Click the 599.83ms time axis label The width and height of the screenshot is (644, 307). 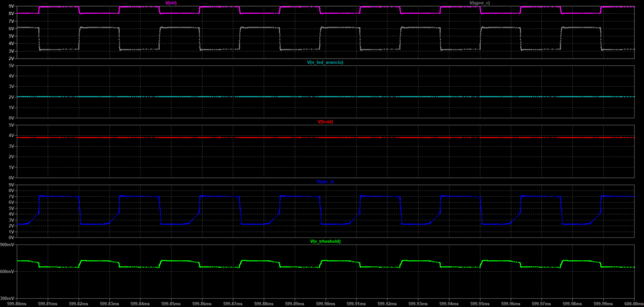tap(109, 304)
